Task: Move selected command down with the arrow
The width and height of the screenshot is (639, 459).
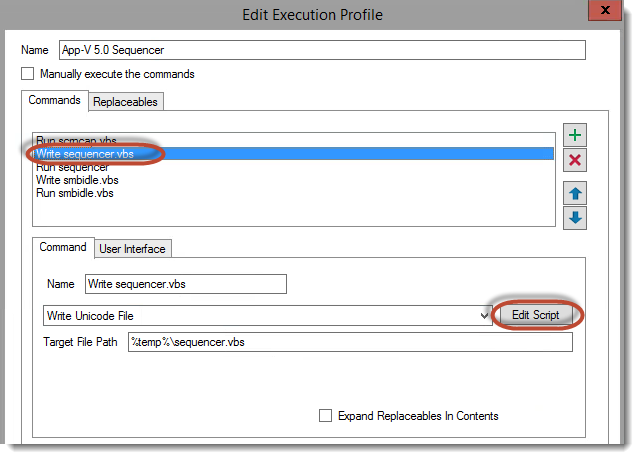Action: (x=575, y=218)
